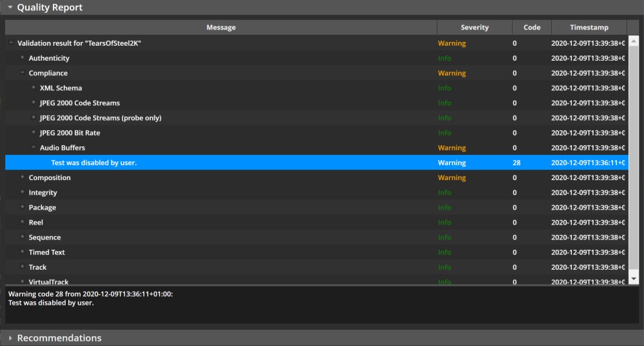This screenshot has width=644, height=346.
Task: Expand JPEG 2000 Bit Rate node
Action: point(34,132)
